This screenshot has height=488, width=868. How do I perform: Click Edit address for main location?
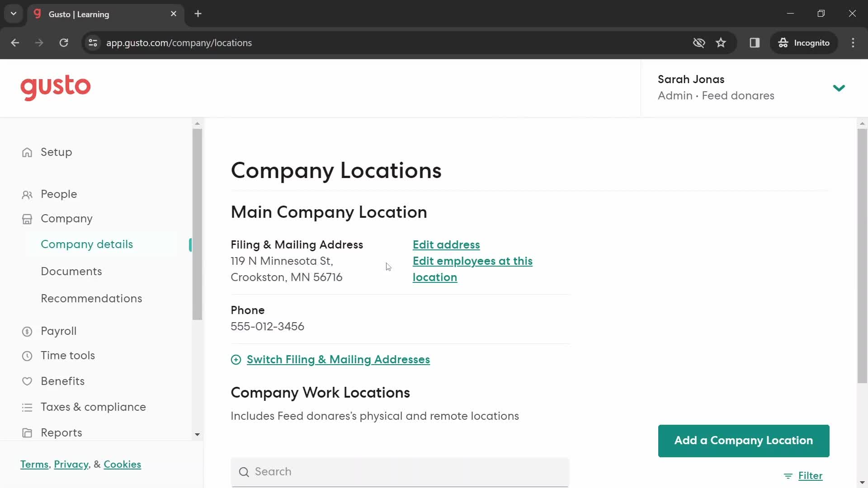tap(447, 245)
